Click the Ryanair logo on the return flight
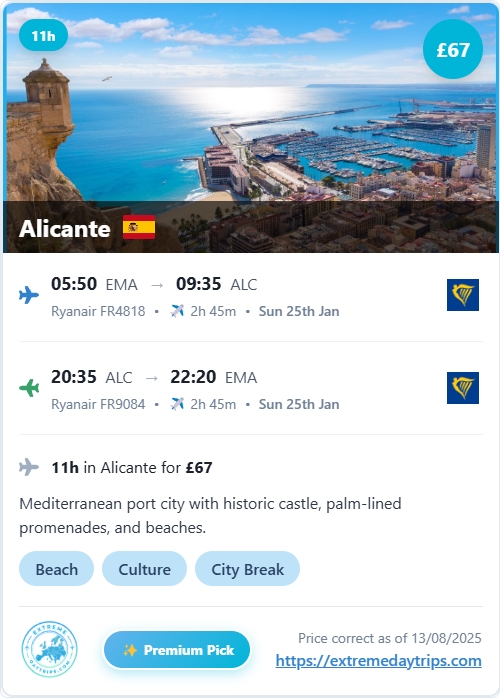Viewport: 500px width, 698px height. [x=463, y=388]
